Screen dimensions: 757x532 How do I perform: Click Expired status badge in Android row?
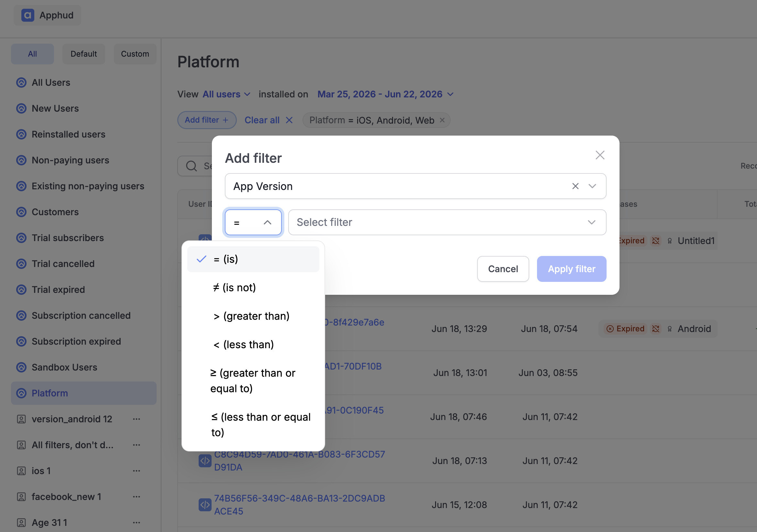pyautogui.click(x=625, y=329)
